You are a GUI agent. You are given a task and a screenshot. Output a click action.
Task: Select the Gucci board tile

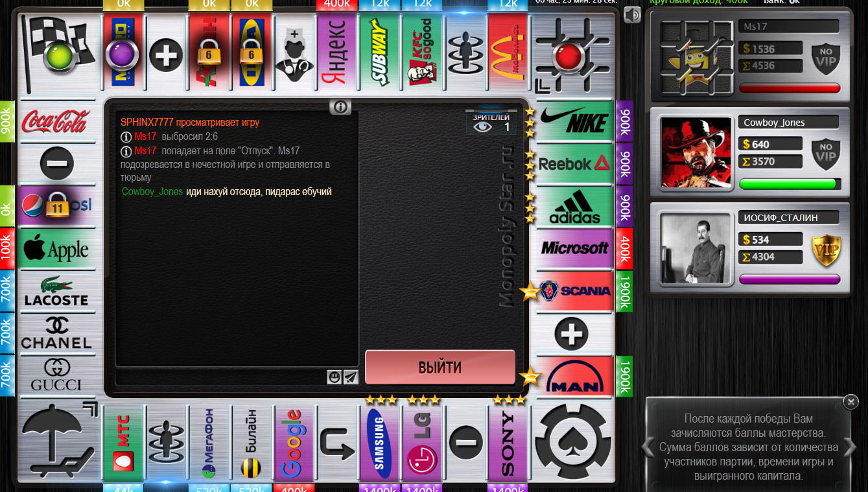(x=56, y=377)
